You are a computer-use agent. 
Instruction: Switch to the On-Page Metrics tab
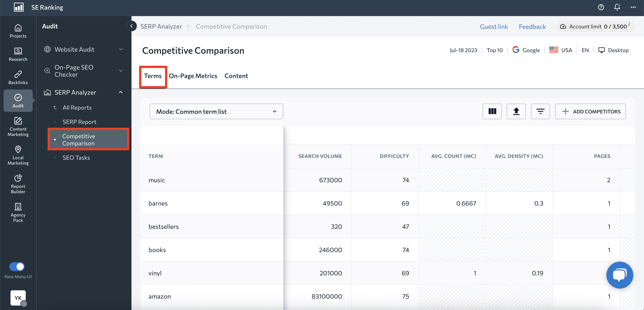193,76
